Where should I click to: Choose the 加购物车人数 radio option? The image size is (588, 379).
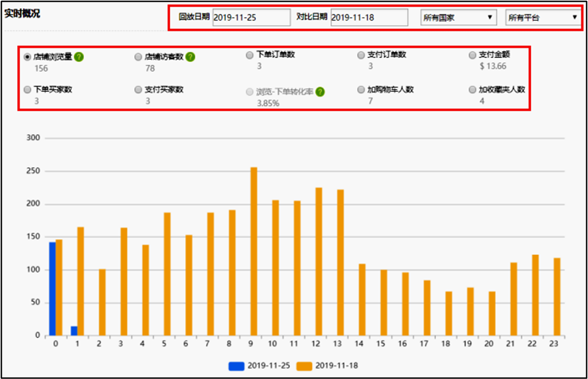tap(361, 90)
